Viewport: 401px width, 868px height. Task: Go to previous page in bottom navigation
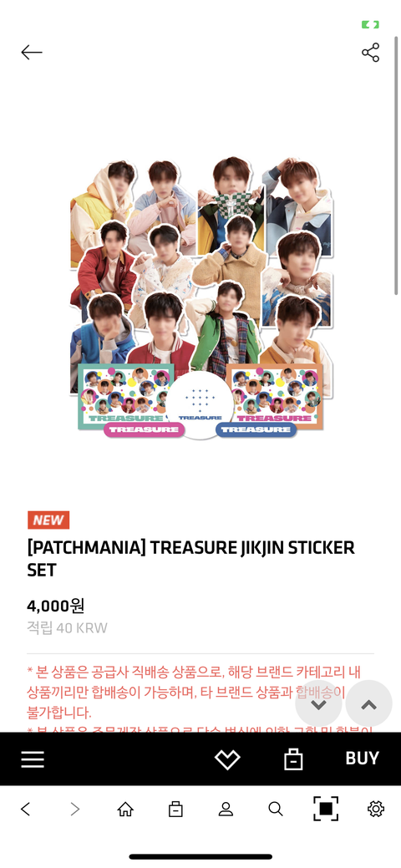click(25, 809)
